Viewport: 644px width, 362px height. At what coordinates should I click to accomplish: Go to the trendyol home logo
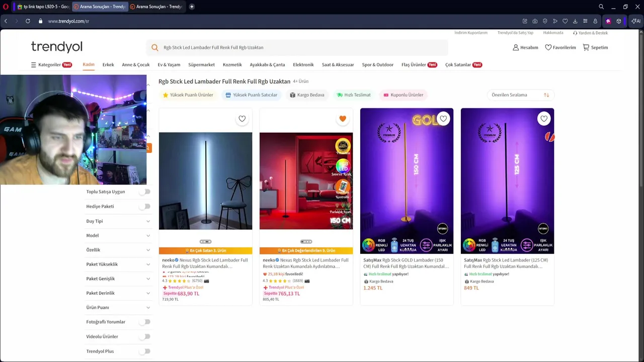point(56,47)
